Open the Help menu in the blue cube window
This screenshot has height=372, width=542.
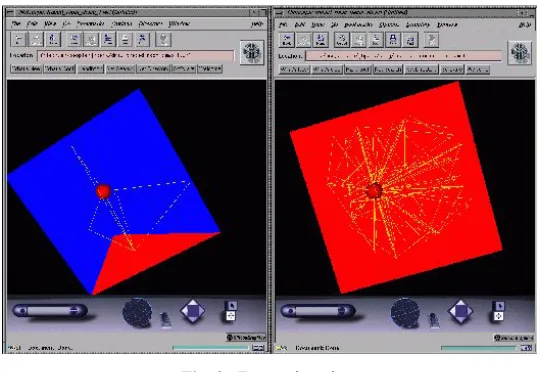(257, 24)
